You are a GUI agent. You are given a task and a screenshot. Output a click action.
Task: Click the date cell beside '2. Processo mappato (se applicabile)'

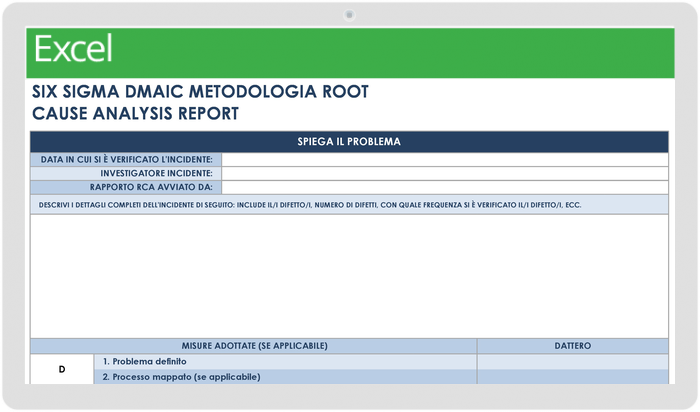[573, 377]
